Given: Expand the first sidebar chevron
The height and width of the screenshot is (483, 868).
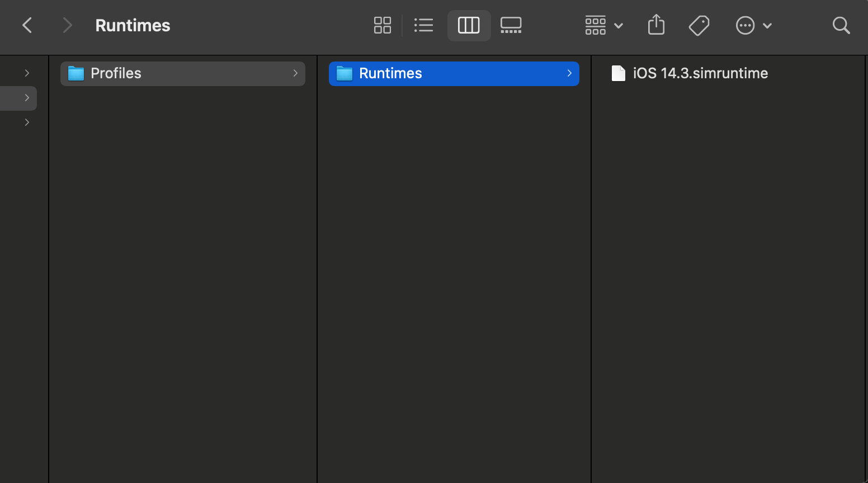Looking at the screenshot, I should point(27,73).
